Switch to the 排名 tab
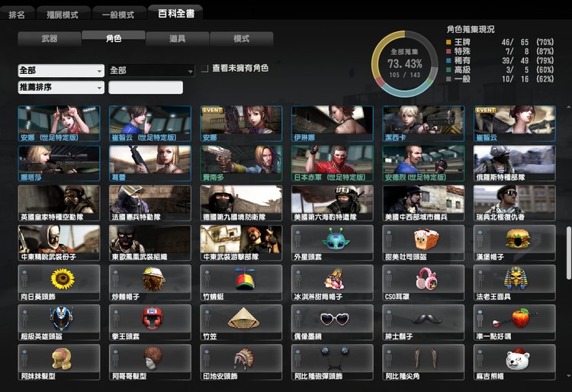The height and width of the screenshot is (392, 572). (x=17, y=14)
